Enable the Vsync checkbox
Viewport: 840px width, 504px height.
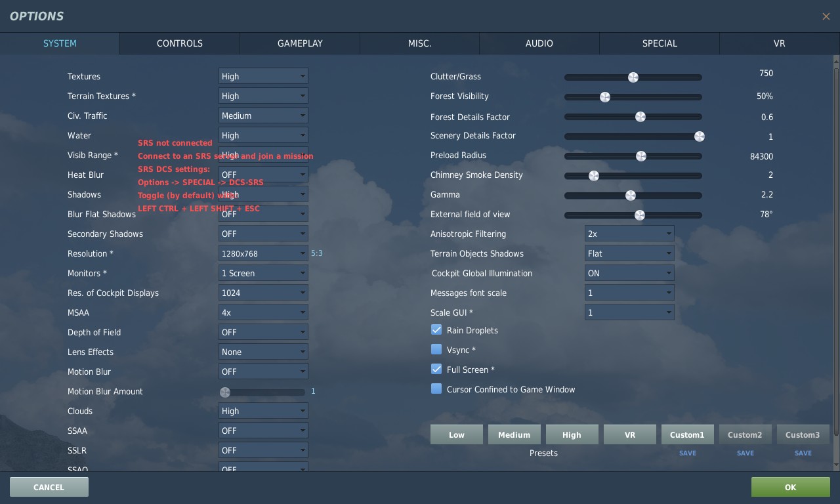436,349
